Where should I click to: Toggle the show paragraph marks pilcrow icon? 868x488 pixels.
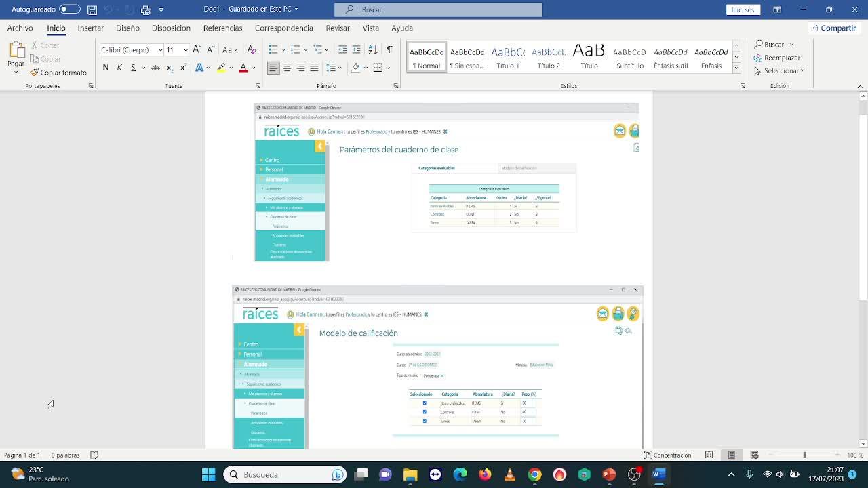coord(389,49)
